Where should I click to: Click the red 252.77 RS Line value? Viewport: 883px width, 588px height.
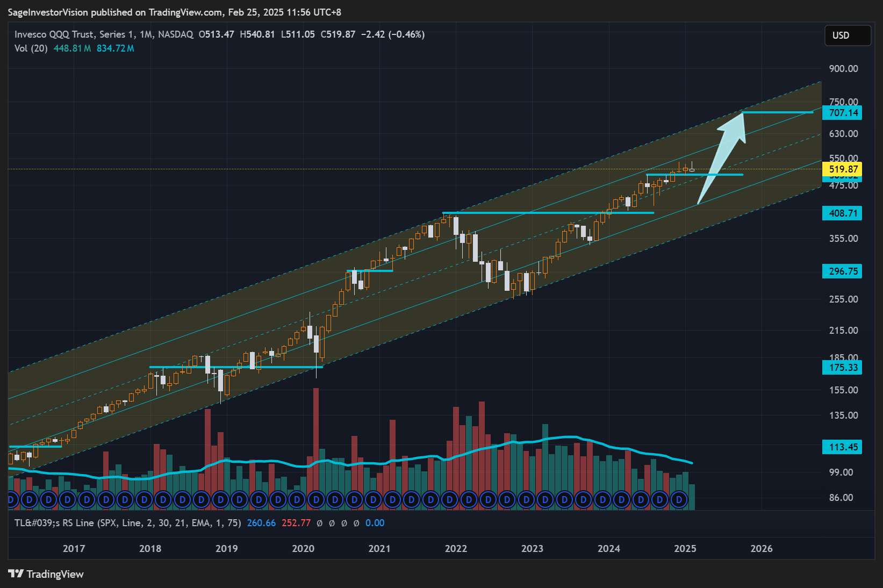[296, 523]
